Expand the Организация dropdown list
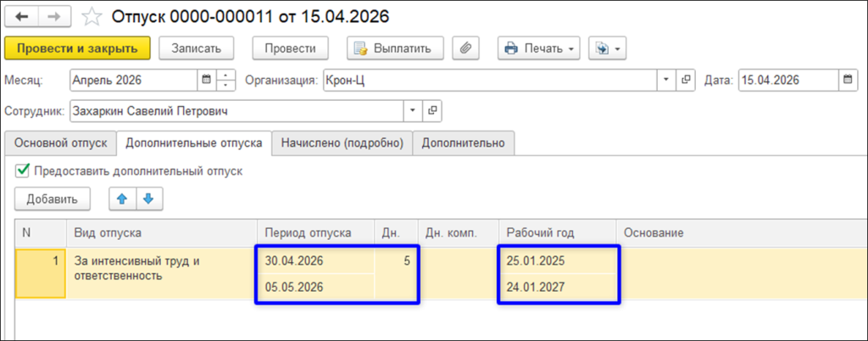Image resolution: width=868 pixels, height=341 pixels. coord(666,80)
